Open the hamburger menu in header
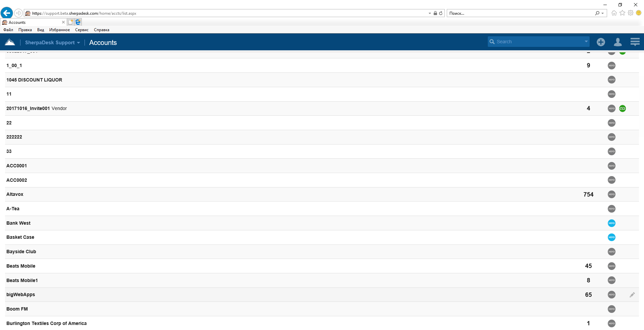This screenshot has height=330, width=644. point(635,42)
